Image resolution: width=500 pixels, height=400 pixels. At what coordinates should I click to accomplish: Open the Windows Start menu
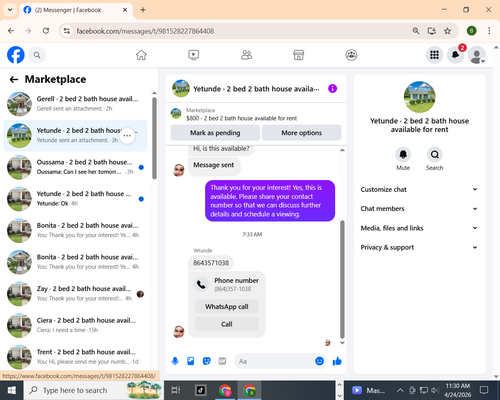coord(12,390)
